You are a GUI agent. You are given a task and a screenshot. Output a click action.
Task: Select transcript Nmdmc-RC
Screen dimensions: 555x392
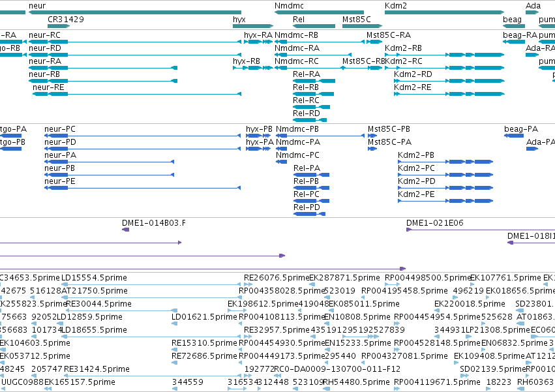click(x=297, y=61)
